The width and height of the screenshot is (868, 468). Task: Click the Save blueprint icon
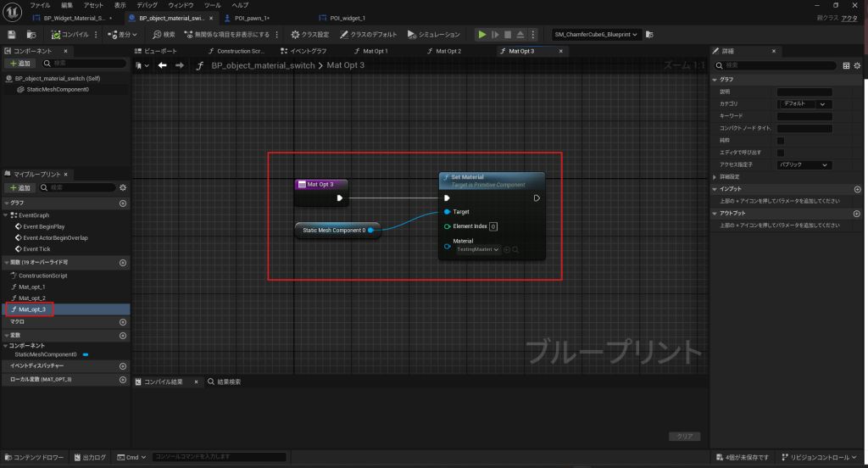tap(12, 35)
